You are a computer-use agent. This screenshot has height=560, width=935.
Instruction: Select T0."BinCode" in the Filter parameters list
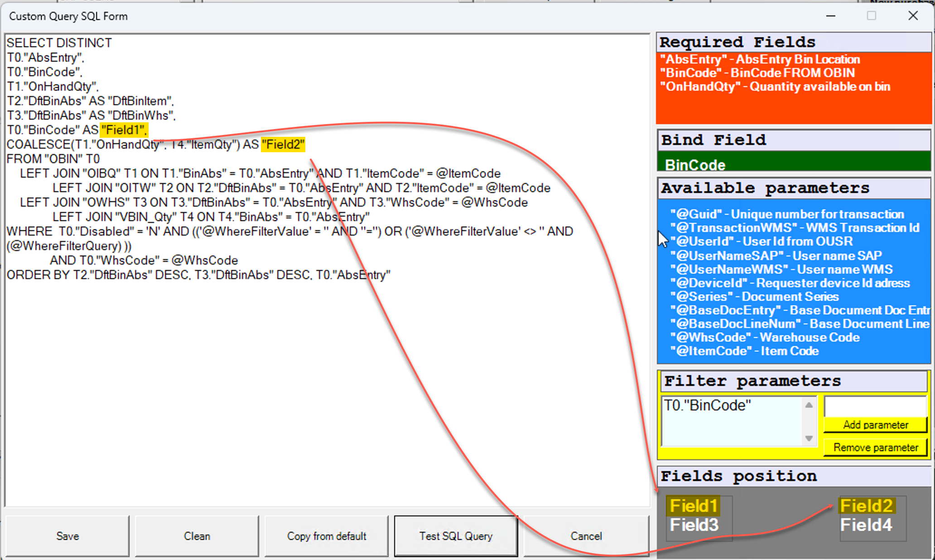[707, 405]
